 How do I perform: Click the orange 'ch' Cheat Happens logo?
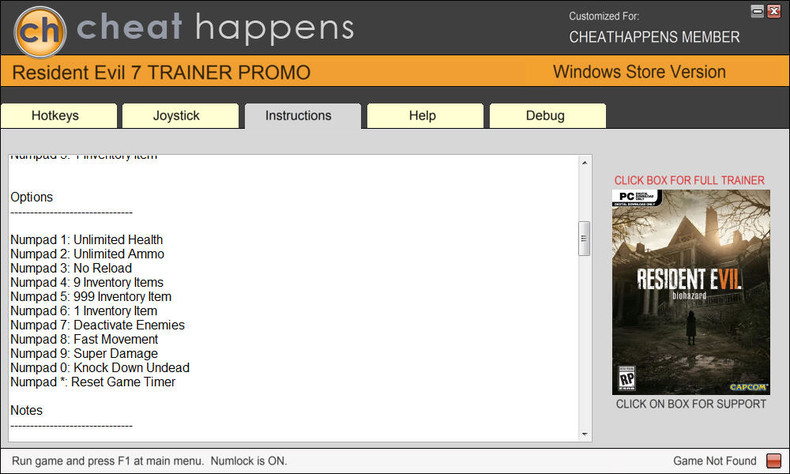pyautogui.click(x=40, y=31)
